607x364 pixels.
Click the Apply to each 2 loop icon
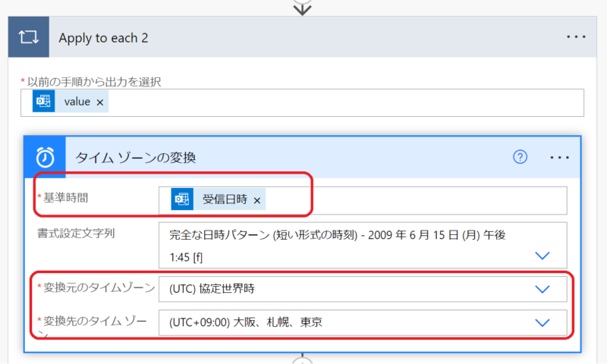[x=28, y=37]
